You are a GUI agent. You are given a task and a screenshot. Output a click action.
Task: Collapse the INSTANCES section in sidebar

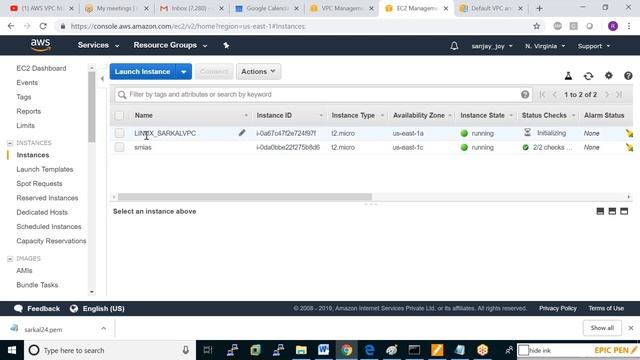[10, 143]
